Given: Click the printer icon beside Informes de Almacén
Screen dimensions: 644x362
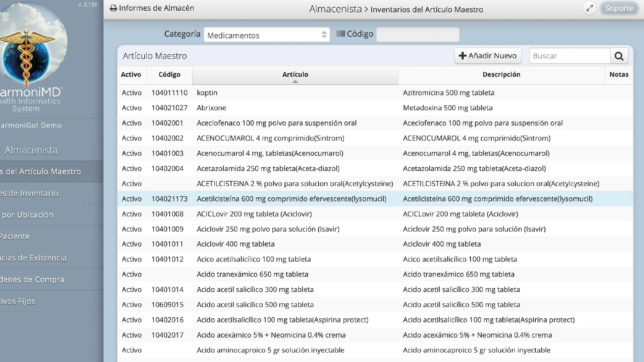Looking at the screenshot, I should coord(113,8).
